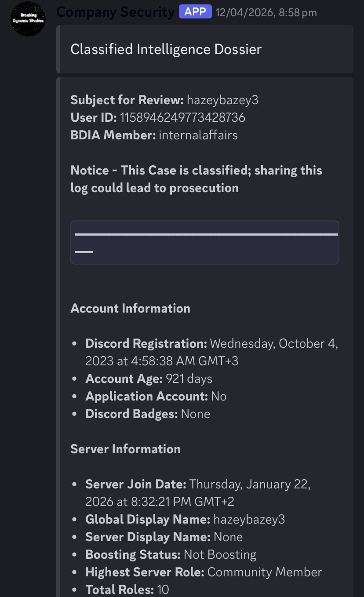This screenshot has width=364, height=597.
Task: Click the Highest Server Role Community Member
Action: coord(204,572)
